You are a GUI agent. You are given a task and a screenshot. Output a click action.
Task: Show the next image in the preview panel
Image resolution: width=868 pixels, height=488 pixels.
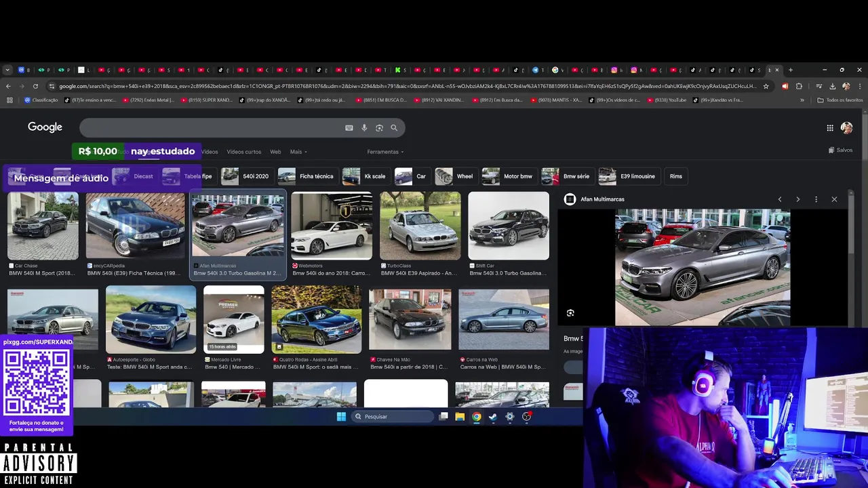(x=797, y=199)
